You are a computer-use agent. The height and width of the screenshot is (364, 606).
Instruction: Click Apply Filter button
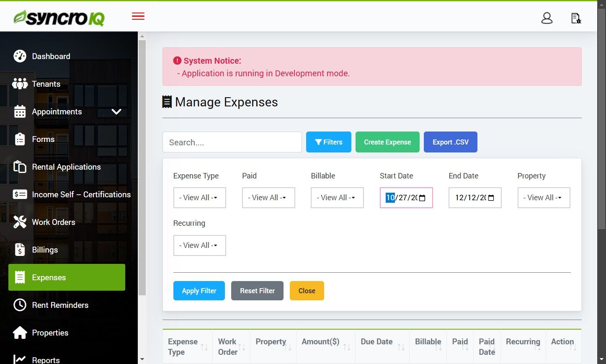pos(199,291)
